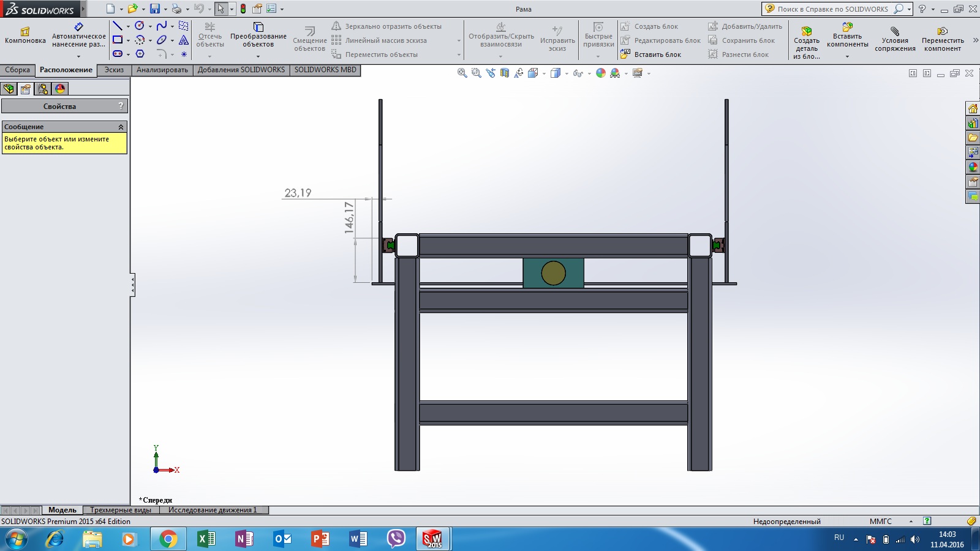This screenshot has height=551, width=980.
Task: Click the Свойства panel help question mark
Action: [x=121, y=106]
